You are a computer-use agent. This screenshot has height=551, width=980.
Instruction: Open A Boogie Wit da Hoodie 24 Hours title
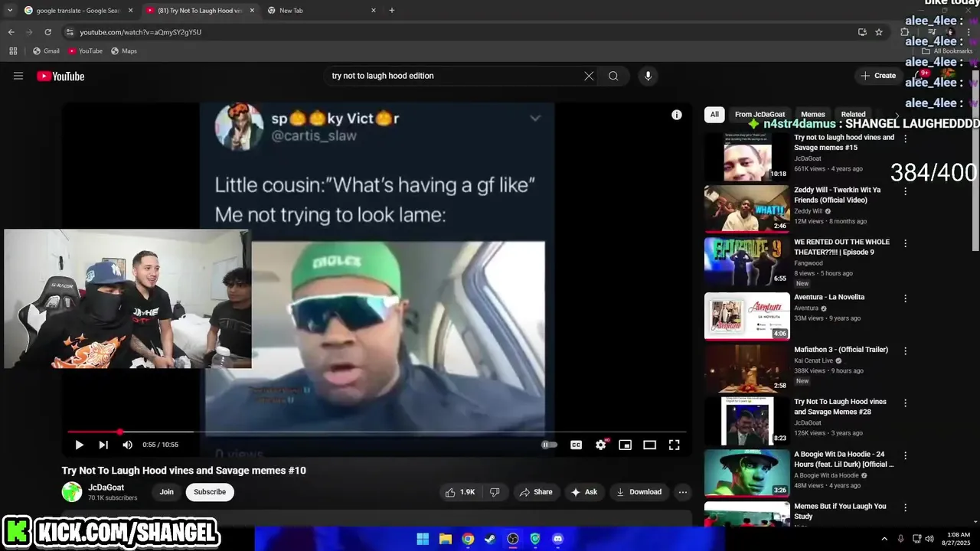(x=843, y=459)
